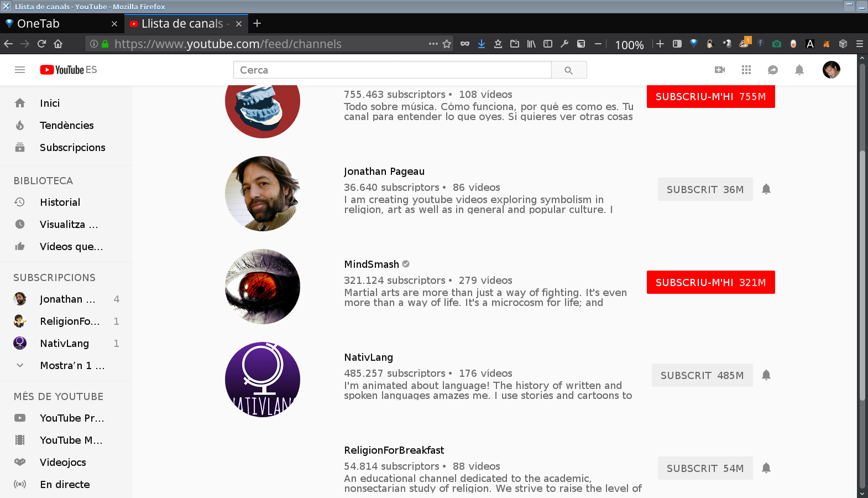Open En directe in the sidebar
This screenshot has height=498, width=868.
(x=66, y=484)
